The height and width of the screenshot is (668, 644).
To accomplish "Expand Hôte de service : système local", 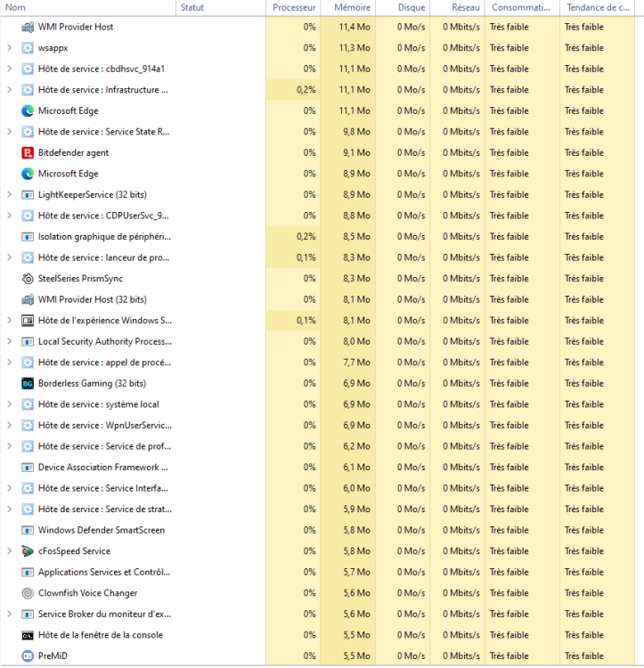I will (x=9, y=404).
